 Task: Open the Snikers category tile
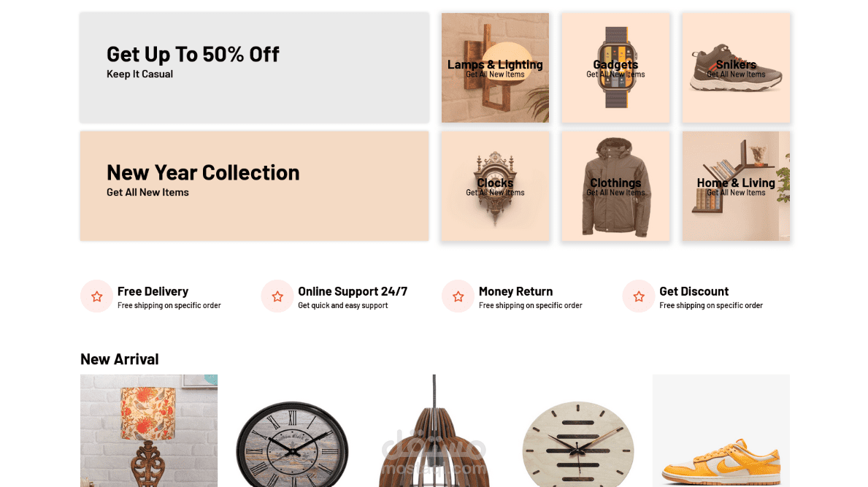click(737, 67)
